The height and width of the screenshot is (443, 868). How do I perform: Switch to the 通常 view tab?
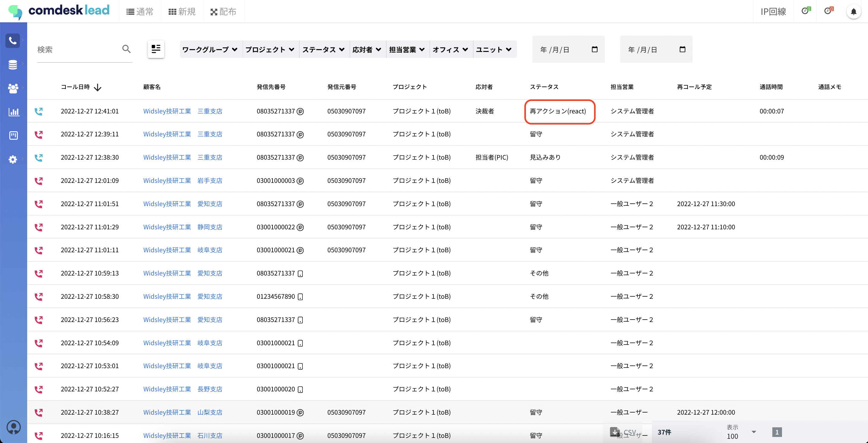pos(140,12)
